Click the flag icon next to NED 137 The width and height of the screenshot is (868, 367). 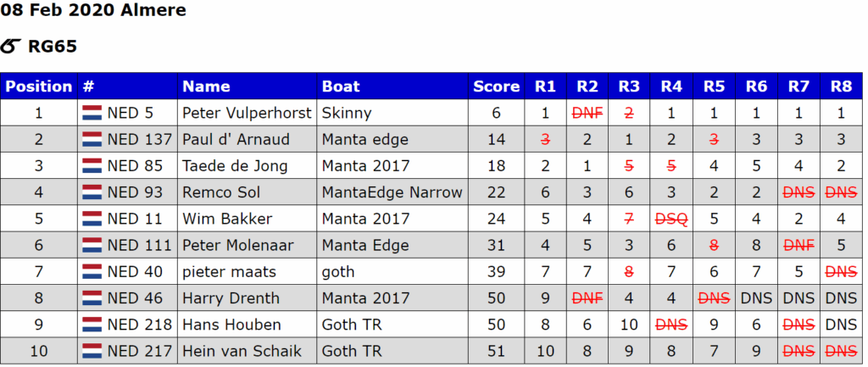[x=92, y=140]
